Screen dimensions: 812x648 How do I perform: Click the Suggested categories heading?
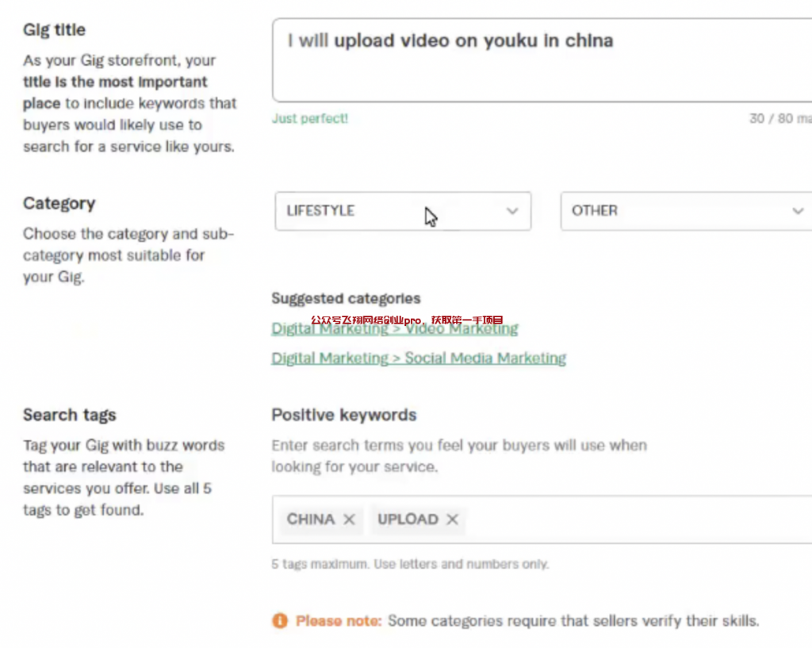point(346,298)
